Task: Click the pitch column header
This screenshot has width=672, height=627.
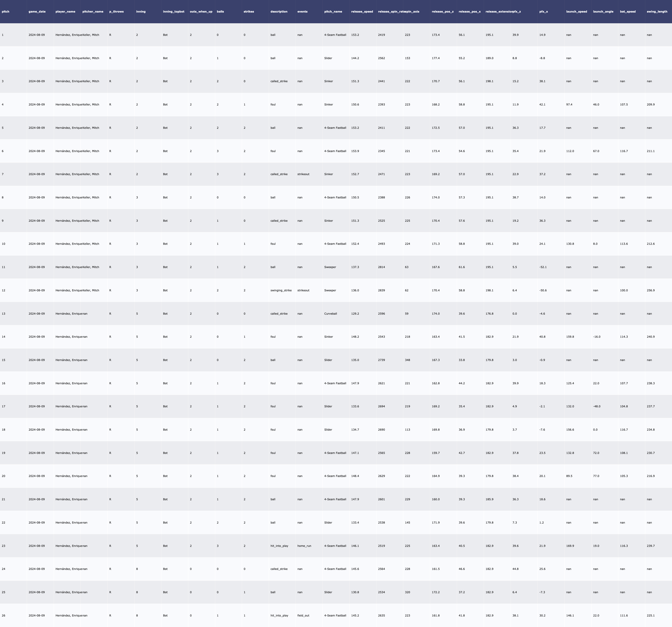Action: [6, 11]
